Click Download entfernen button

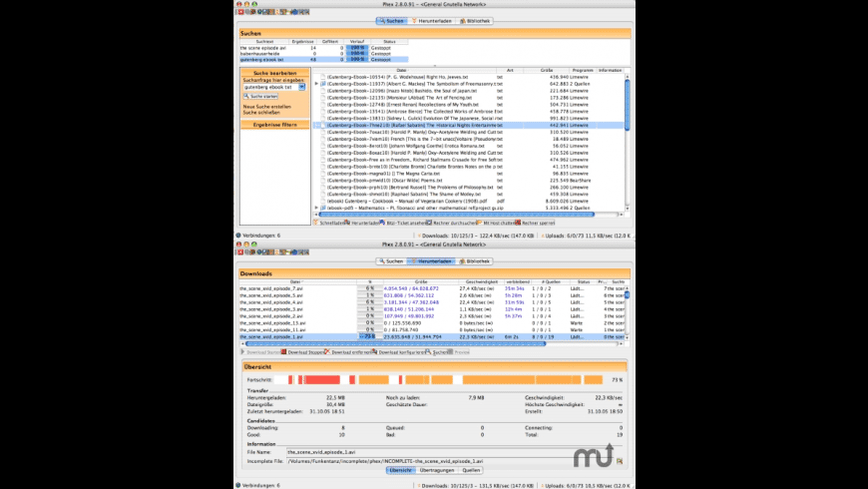349,352
